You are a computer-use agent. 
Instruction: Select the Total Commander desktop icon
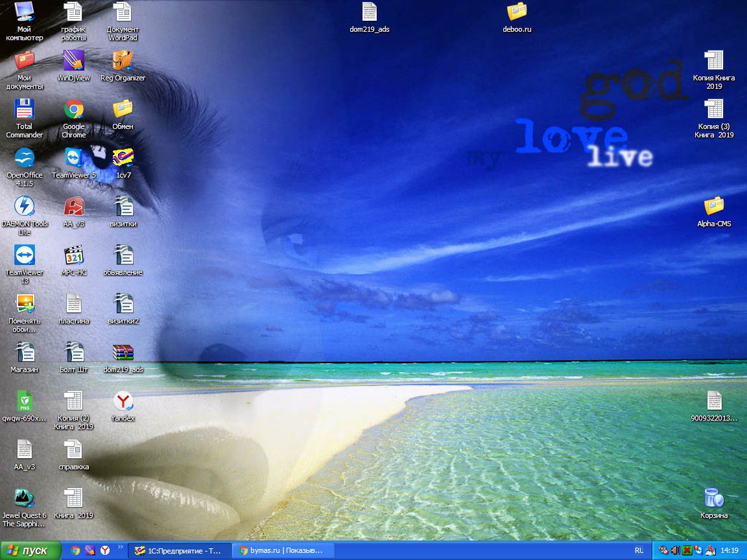tap(25, 110)
